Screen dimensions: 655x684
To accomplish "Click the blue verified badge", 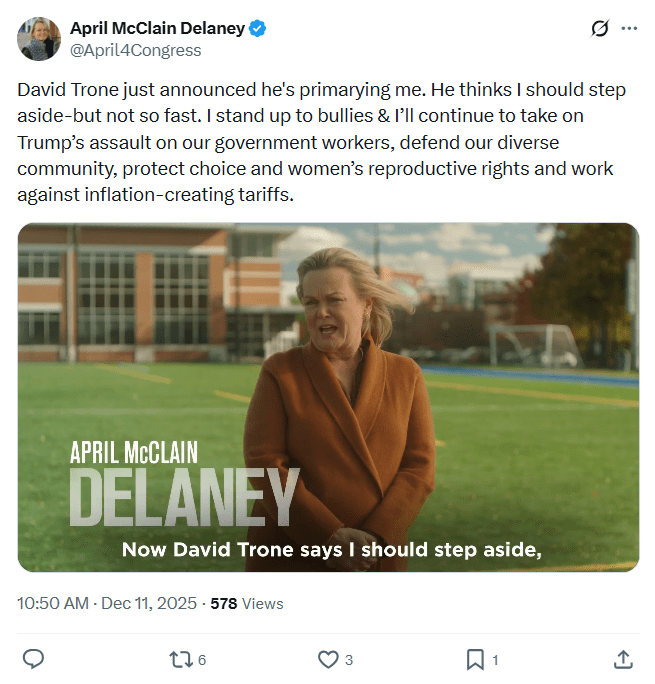I will click(258, 29).
